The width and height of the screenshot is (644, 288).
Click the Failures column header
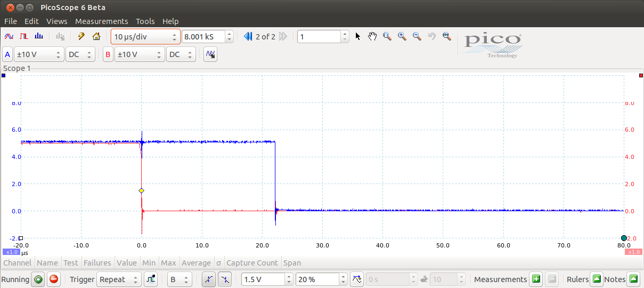click(97, 262)
